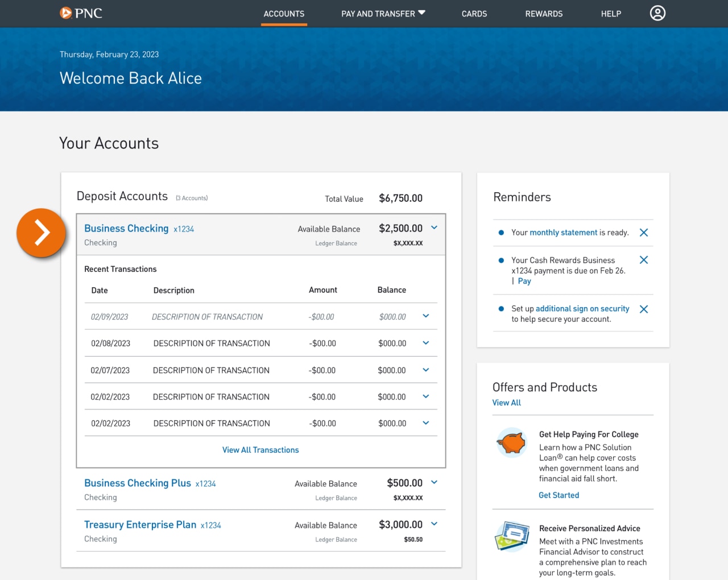Collapse the Business Checking balance details

434,227
